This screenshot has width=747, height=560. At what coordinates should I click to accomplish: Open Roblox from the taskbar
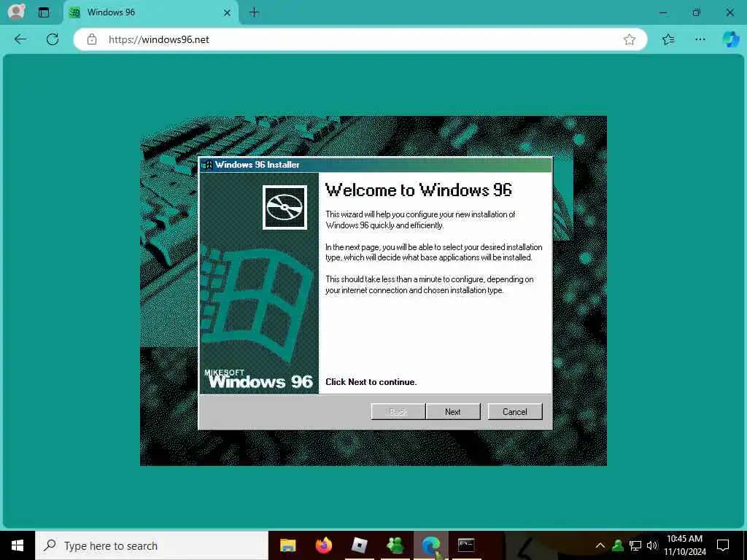pos(359,545)
